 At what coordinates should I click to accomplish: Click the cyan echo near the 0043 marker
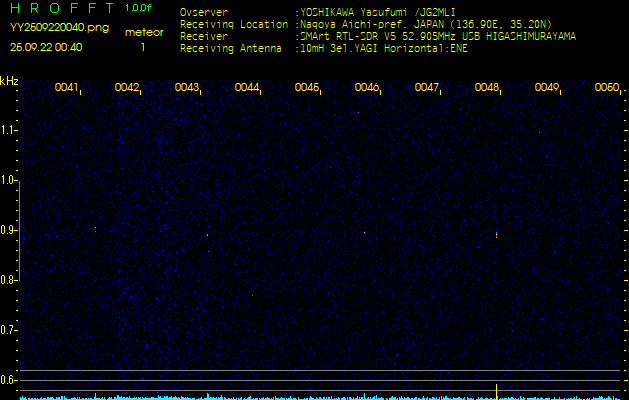pos(207,235)
